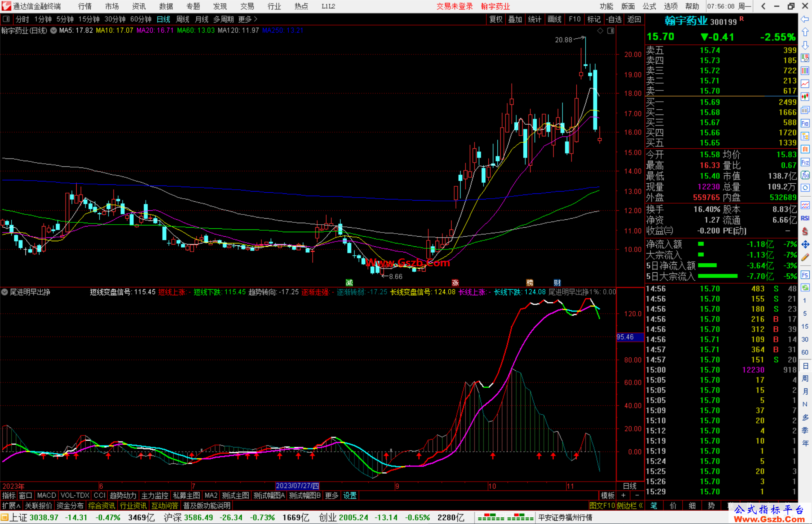Click the tree structure icon in sidebar
812x524 pixels.
point(805,136)
